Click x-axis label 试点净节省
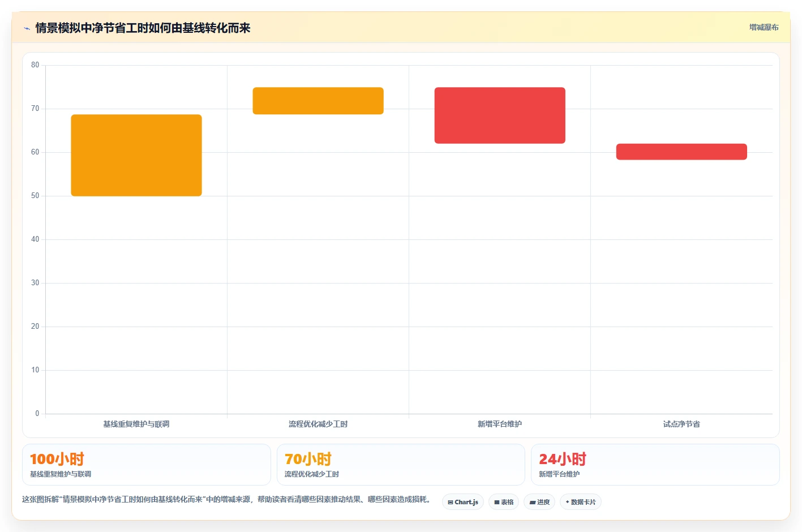The width and height of the screenshot is (802, 532). (x=681, y=424)
